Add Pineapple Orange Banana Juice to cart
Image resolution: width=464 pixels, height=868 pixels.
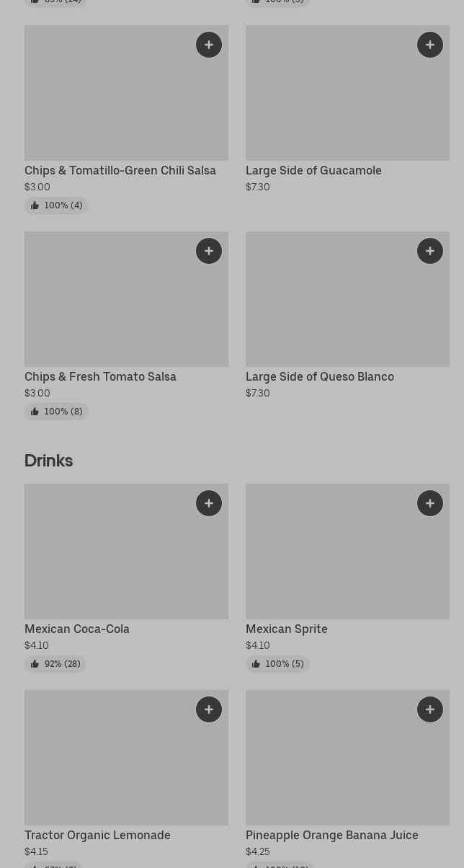(430, 709)
